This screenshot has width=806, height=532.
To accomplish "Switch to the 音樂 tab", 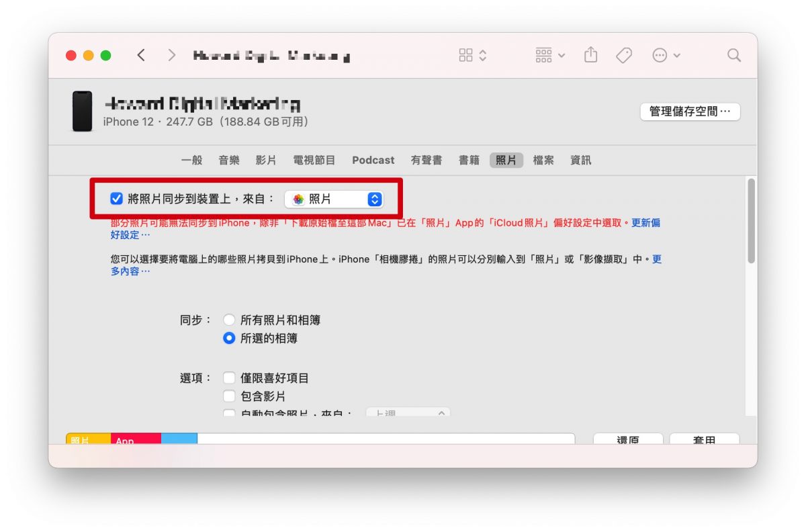I will tap(229, 160).
